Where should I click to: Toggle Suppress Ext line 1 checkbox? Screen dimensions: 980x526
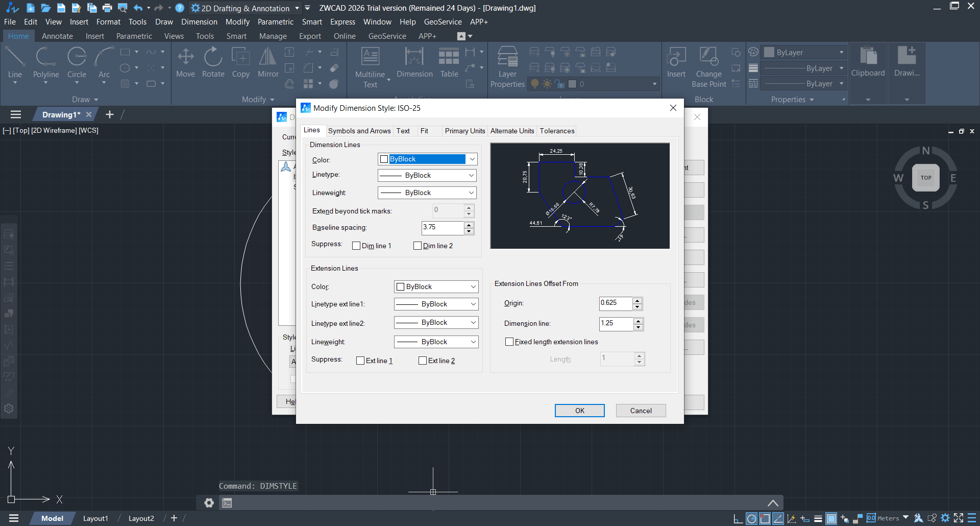(x=360, y=361)
